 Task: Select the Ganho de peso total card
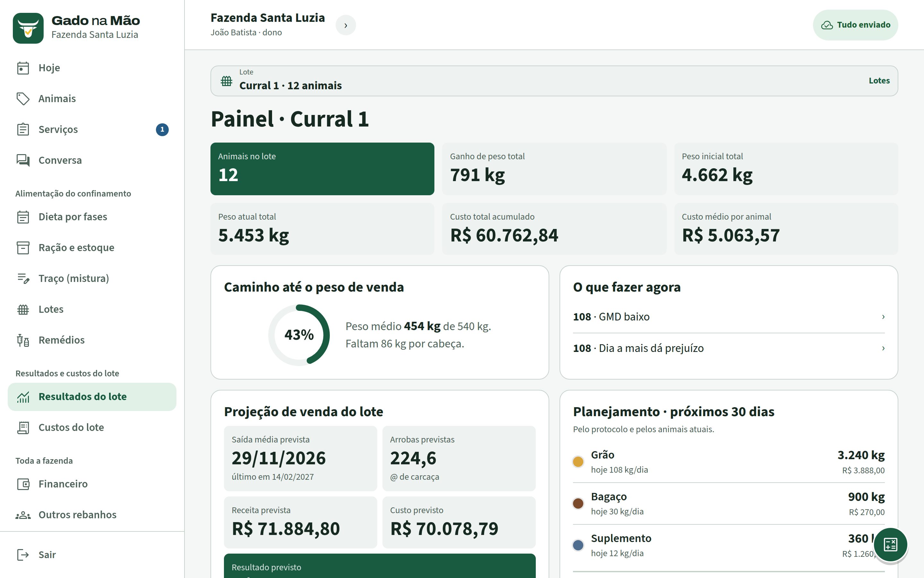554,169
